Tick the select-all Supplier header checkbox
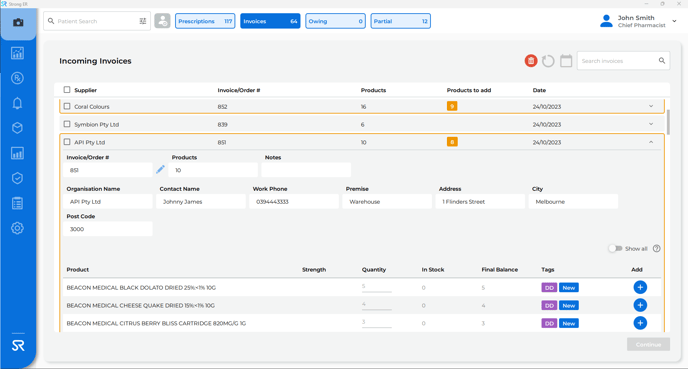This screenshot has width=688, height=369. pos(67,90)
